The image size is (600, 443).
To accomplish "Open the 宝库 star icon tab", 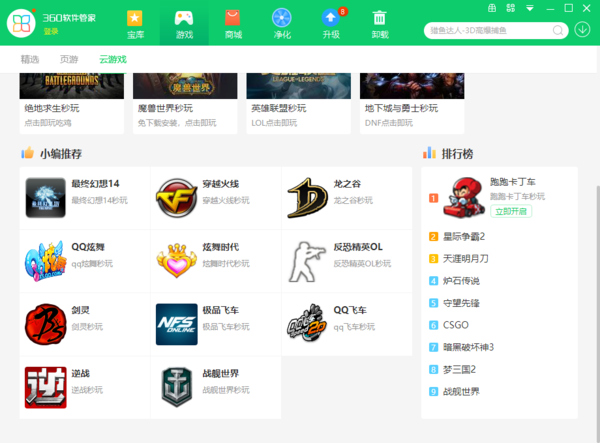I will click(135, 18).
